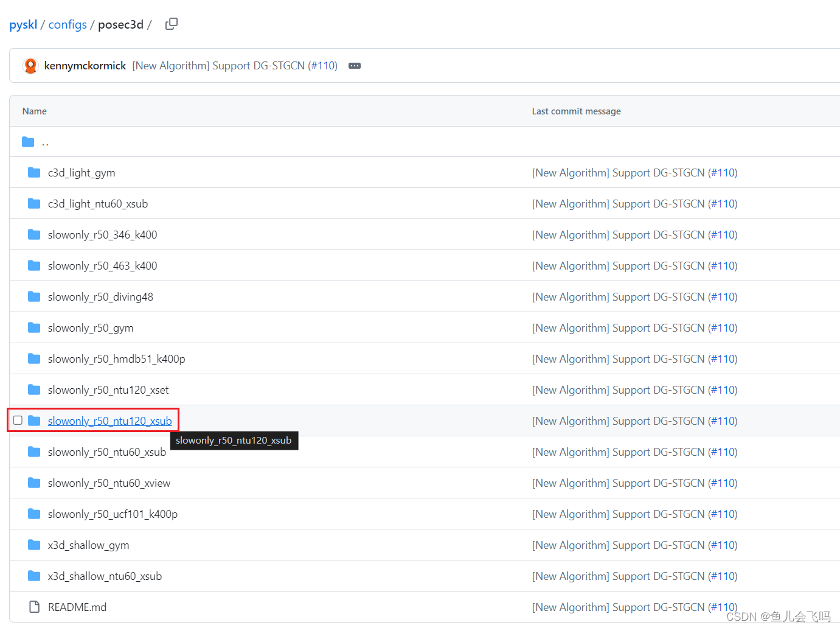
Task: Open the x3d_shallow_ntu60_xsub directory
Action: click(x=105, y=576)
